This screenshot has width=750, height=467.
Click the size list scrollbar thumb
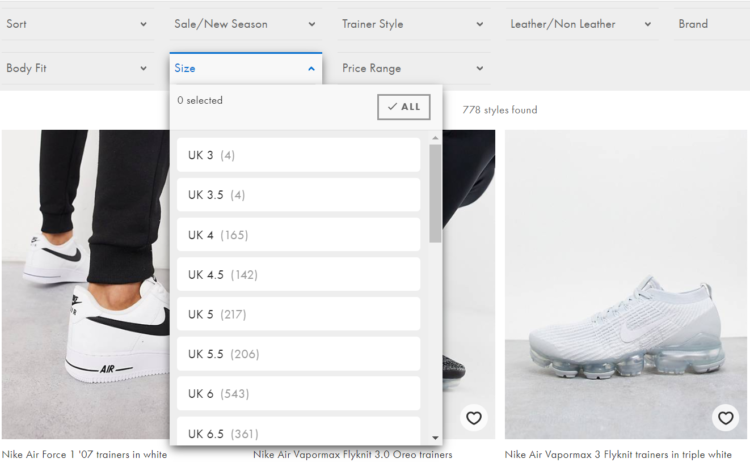coord(435,192)
